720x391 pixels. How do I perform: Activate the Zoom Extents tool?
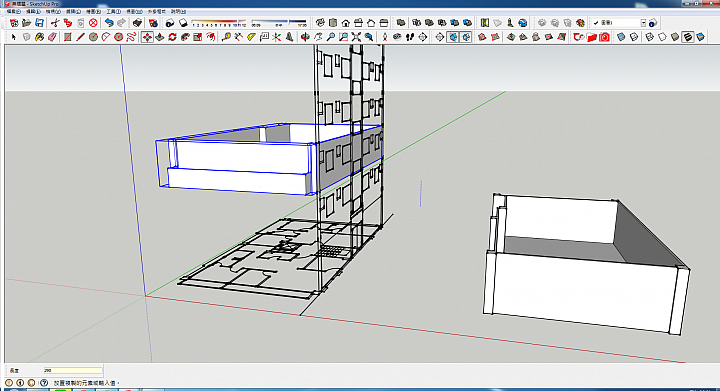click(x=356, y=37)
